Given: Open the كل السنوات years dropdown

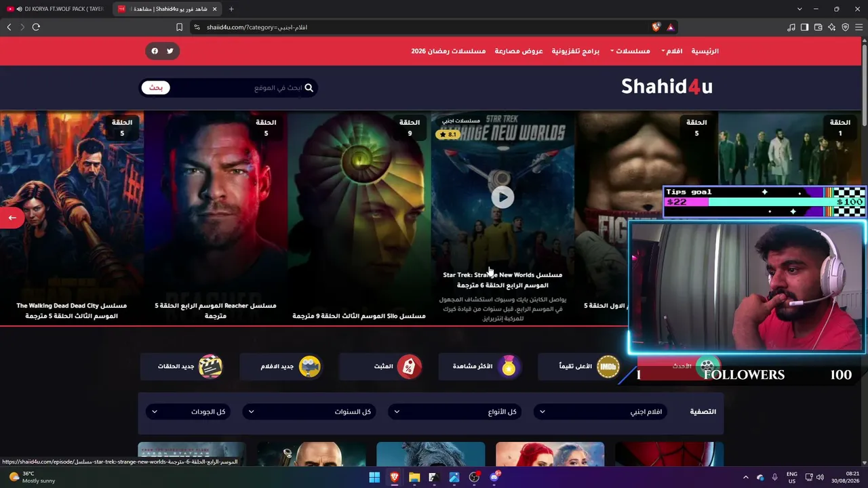Looking at the screenshot, I should [x=309, y=411].
